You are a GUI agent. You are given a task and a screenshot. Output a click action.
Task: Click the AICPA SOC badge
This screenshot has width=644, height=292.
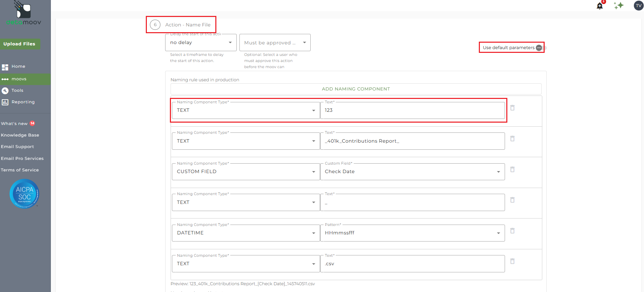point(24,193)
